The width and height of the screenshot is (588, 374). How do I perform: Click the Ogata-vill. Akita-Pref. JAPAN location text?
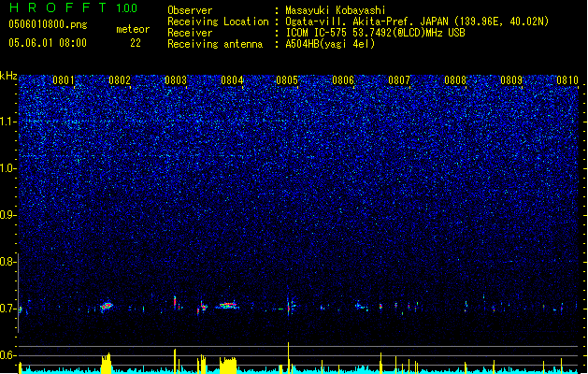(417, 22)
